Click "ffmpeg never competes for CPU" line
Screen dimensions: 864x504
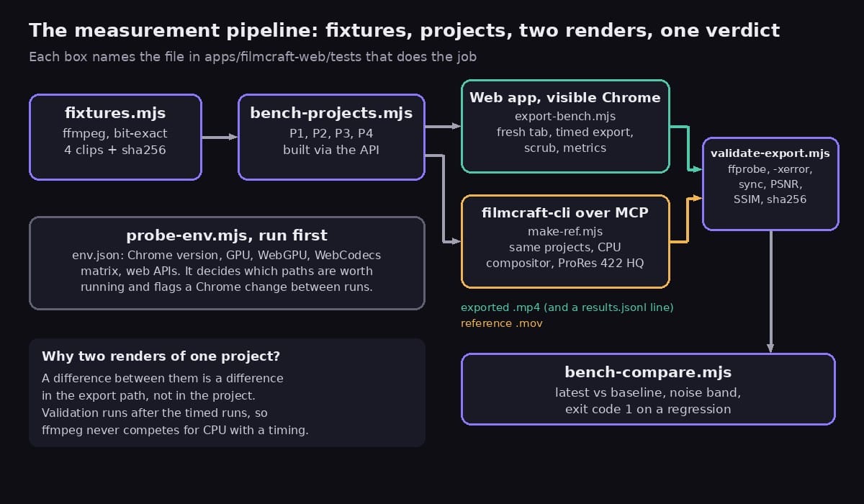tap(176, 431)
